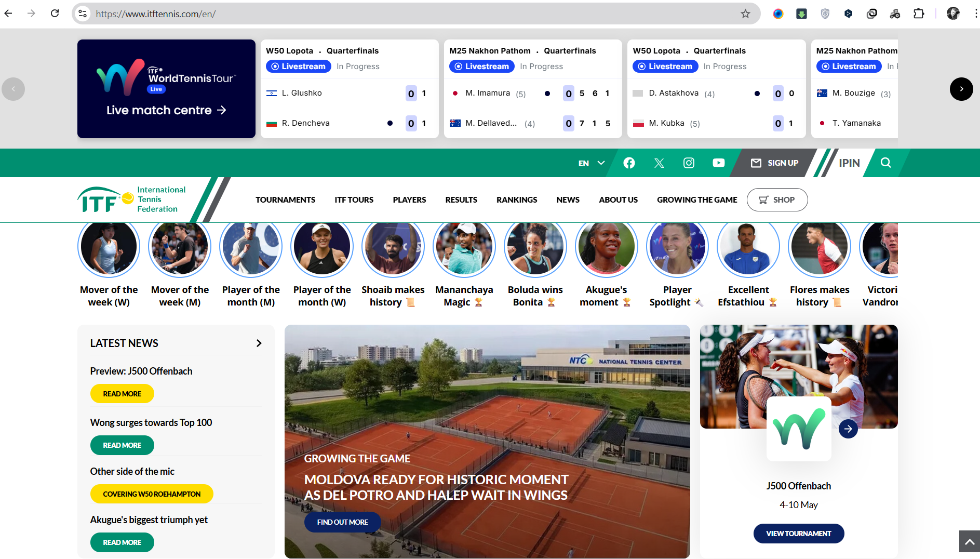This screenshot has height=559, width=980.
Task: Open the ITF YouTube channel
Action: point(718,163)
